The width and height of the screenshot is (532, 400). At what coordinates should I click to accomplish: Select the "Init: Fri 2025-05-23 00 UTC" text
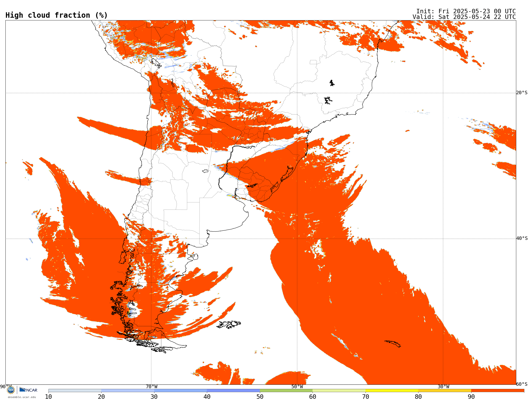466,11
